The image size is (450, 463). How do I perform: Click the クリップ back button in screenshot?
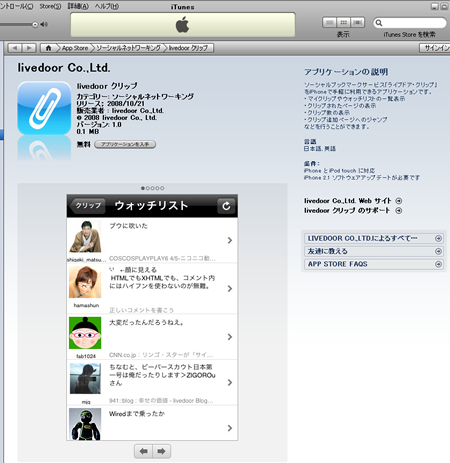pyautogui.click(x=87, y=206)
